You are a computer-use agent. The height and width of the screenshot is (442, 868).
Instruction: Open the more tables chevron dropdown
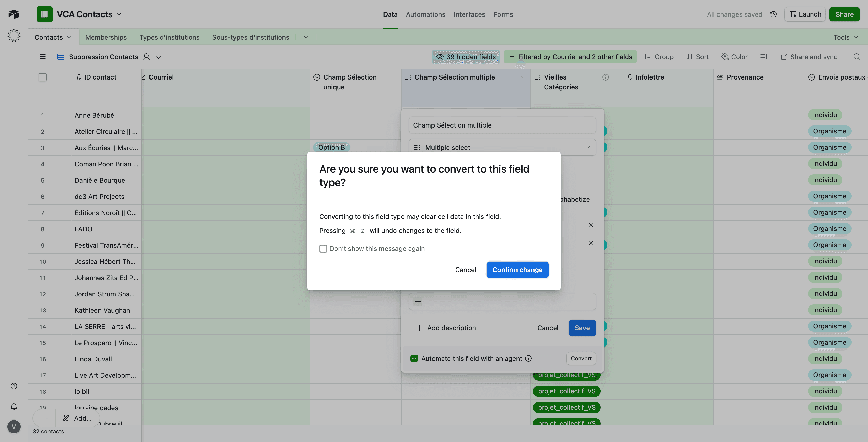[306, 37]
